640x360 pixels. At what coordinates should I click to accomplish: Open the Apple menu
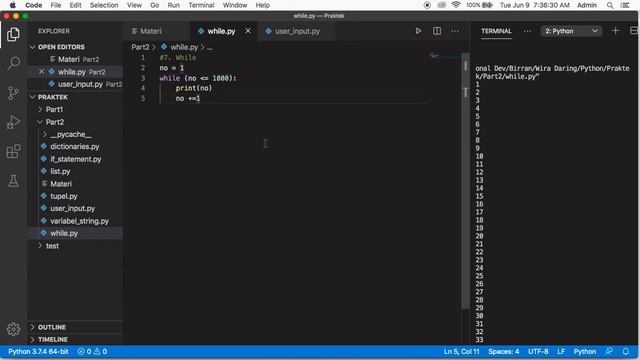tap(13, 5)
